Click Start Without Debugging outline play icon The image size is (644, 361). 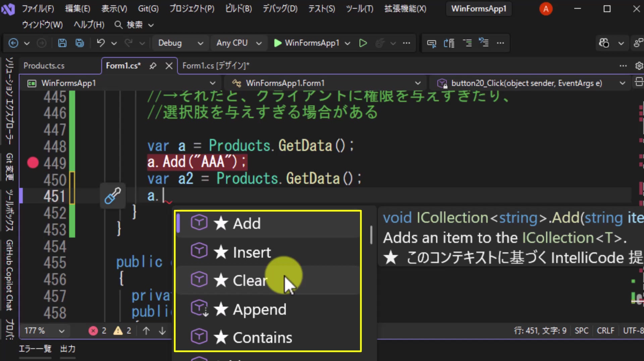[363, 43]
